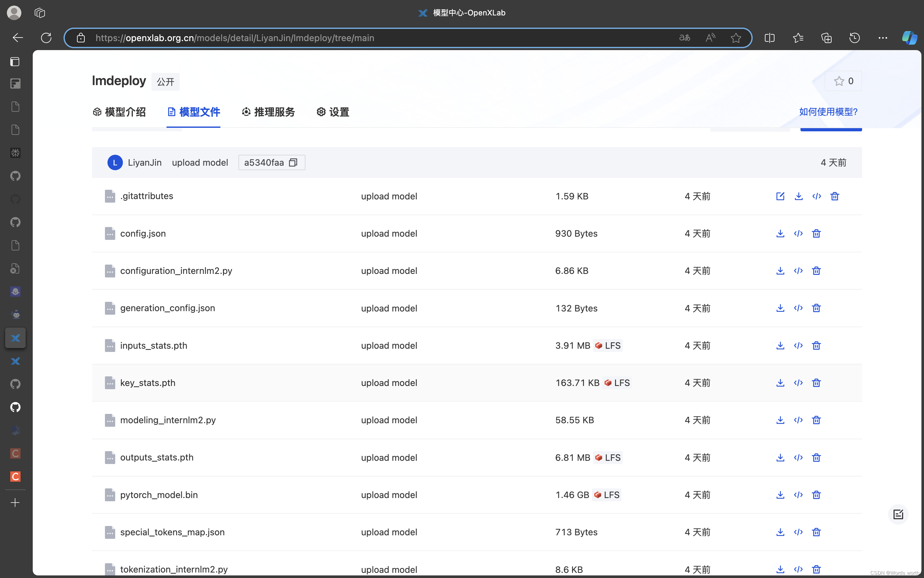Open the 推理服务 tab
Image resolution: width=924 pixels, height=578 pixels.
(x=269, y=112)
